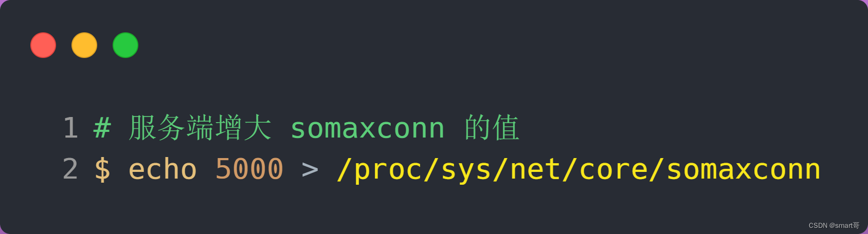Screen dimensions: 868x234
Task: Click the core segment of the path
Action: [x=613, y=170]
